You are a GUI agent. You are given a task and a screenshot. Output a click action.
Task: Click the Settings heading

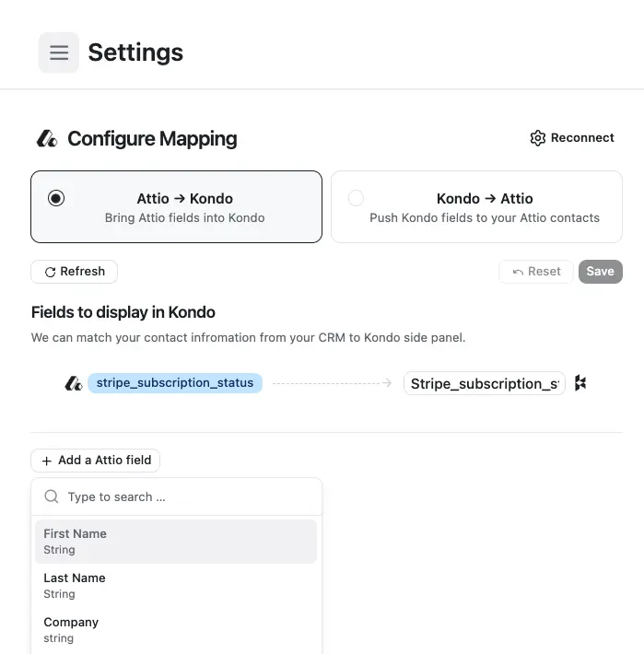click(135, 53)
